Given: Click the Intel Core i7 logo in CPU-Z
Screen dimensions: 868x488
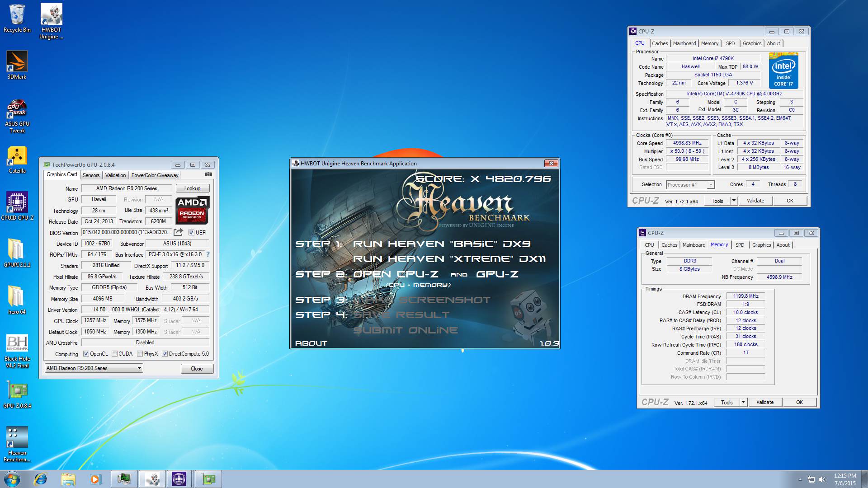Looking at the screenshot, I should [x=783, y=70].
